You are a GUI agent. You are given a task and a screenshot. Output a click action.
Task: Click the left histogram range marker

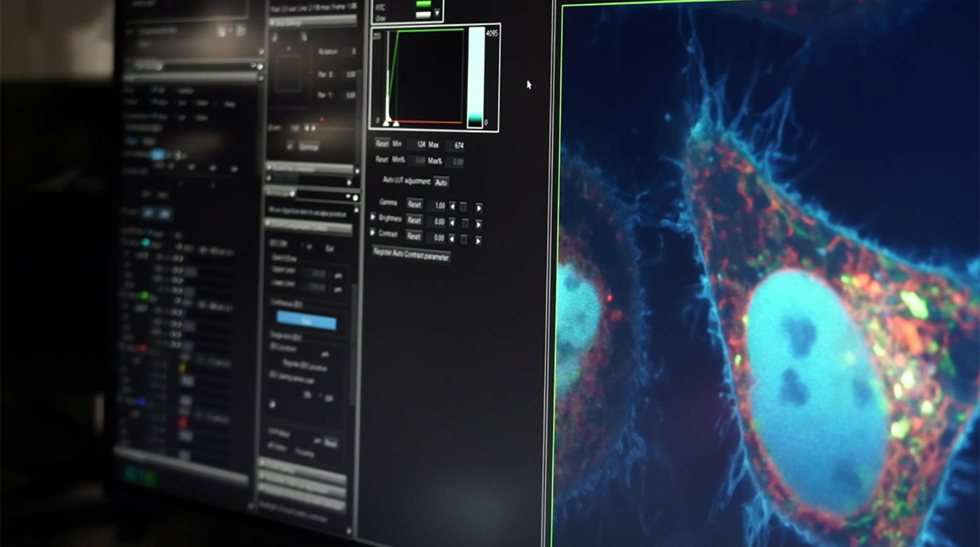click(386, 122)
